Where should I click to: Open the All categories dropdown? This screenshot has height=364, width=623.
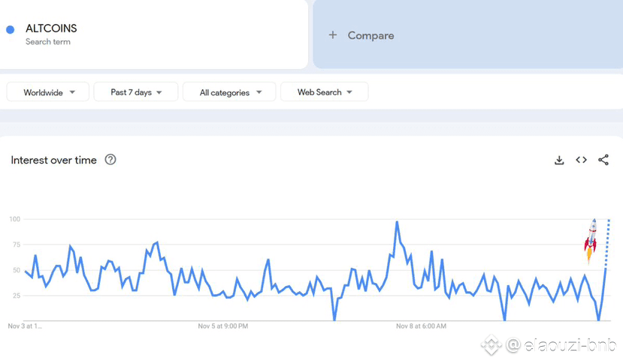pos(230,92)
